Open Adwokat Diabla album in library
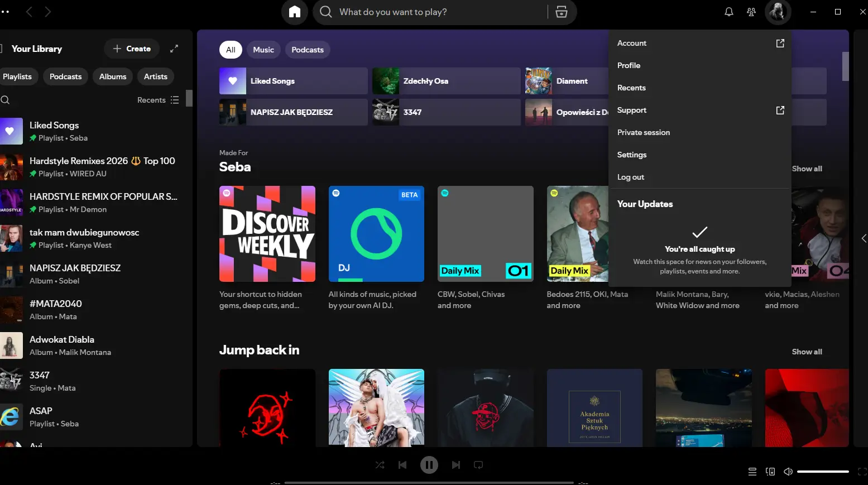Viewport: 868px width, 485px height. (93, 345)
